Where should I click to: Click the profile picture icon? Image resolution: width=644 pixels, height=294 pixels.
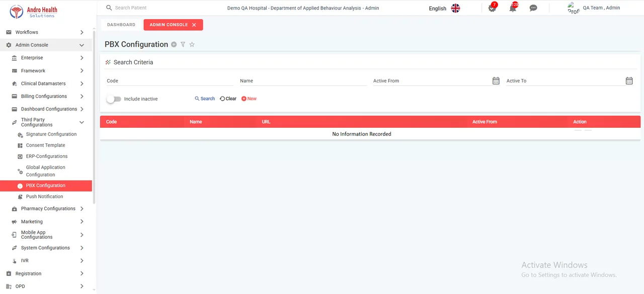point(574,8)
